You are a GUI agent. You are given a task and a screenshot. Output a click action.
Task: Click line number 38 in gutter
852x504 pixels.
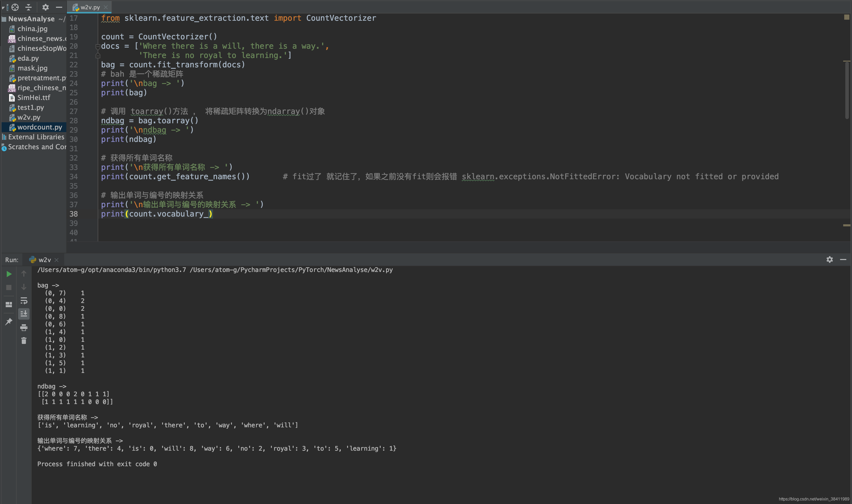click(x=73, y=214)
